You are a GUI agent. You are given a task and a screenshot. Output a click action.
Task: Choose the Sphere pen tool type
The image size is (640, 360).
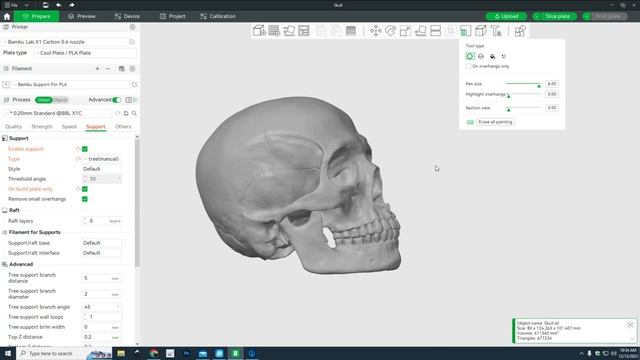[481, 56]
